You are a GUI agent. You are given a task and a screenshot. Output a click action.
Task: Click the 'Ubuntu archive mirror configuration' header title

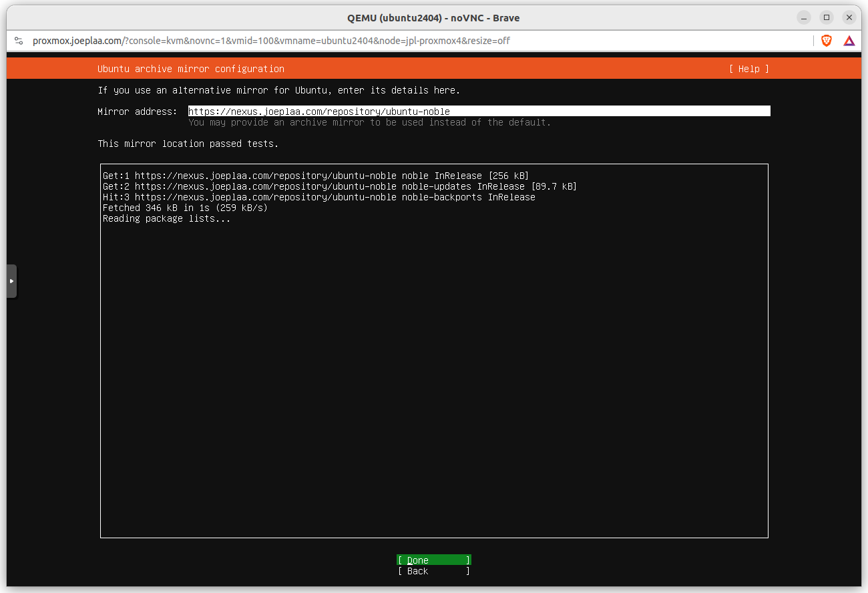coord(191,69)
